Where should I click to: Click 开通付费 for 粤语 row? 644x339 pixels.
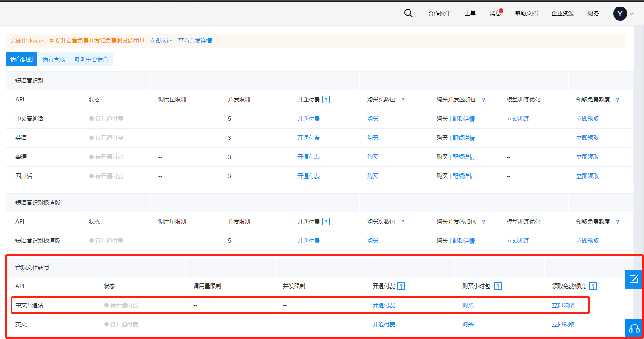pos(309,157)
